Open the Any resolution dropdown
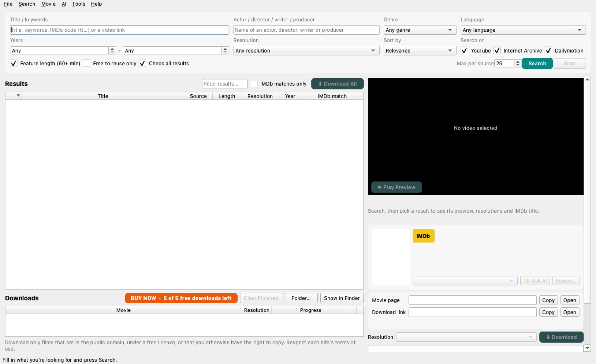Viewport: 596px width, 364px height. [x=306, y=51]
